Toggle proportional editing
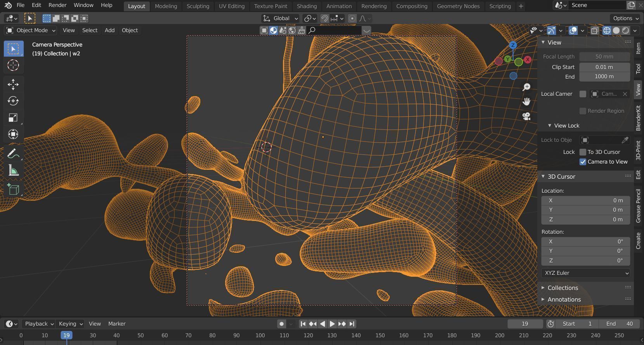 click(352, 18)
